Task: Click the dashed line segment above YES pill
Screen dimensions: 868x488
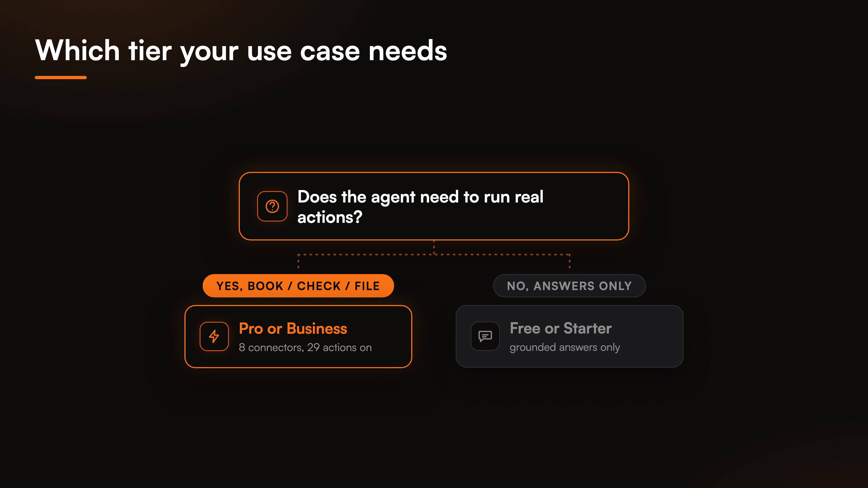Action: click(298, 261)
